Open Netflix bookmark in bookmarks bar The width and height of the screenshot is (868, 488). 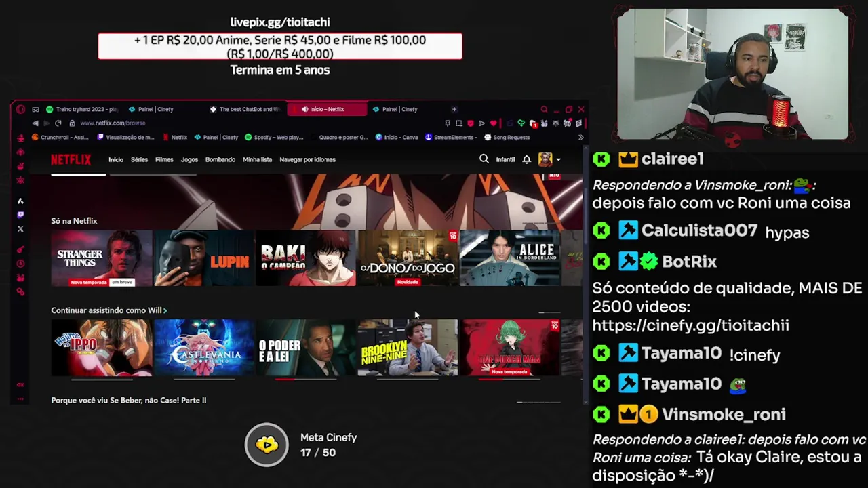coord(175,137)
